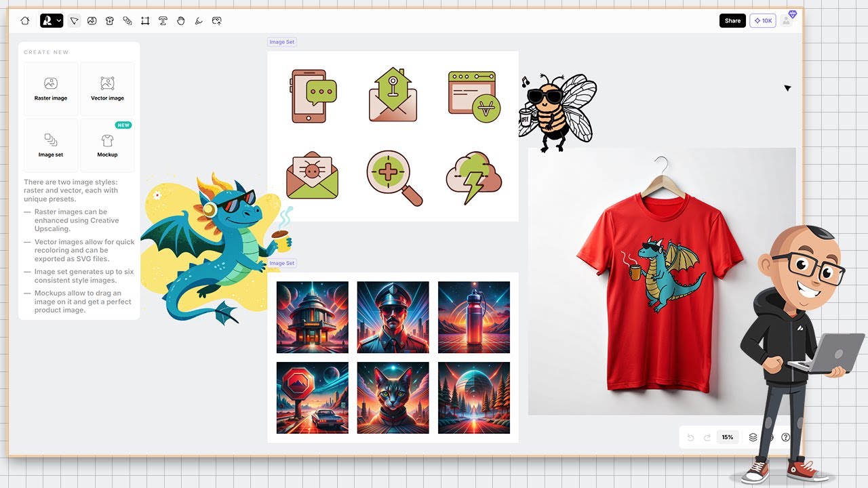Click the black disclosure triangle on the canvas
Viewport: 868px width, 488px height.
tap(787, 88)
